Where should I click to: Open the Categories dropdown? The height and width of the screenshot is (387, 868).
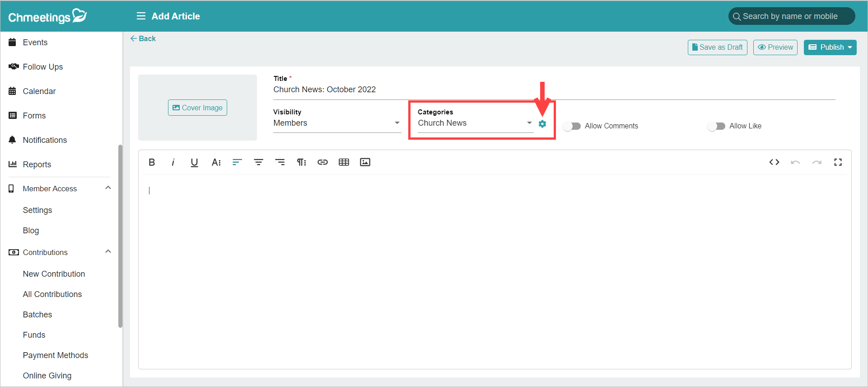click(475, 123)
